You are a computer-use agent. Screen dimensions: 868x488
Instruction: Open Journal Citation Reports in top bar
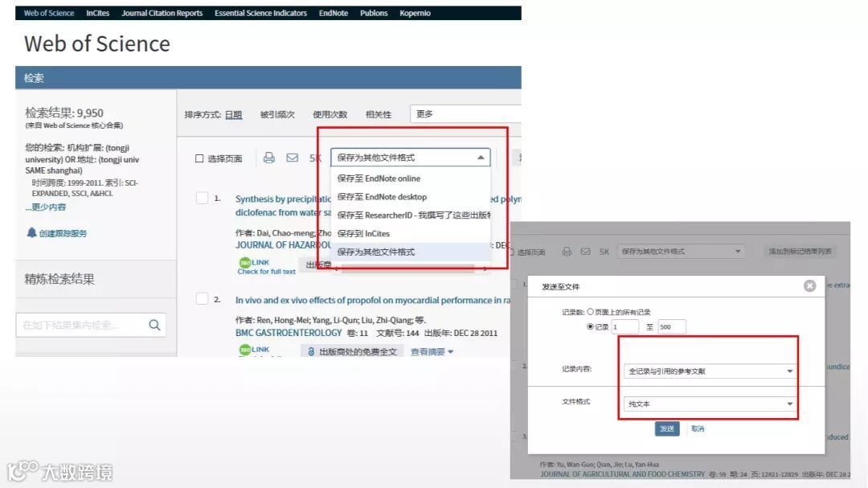pyautogui.click(x=162, y=13)
